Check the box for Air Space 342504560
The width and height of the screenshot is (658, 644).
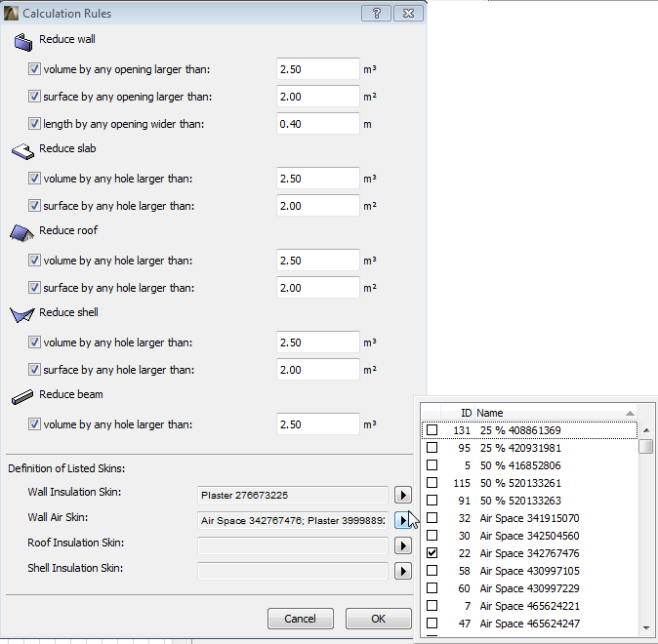click(x=432, y=536)
